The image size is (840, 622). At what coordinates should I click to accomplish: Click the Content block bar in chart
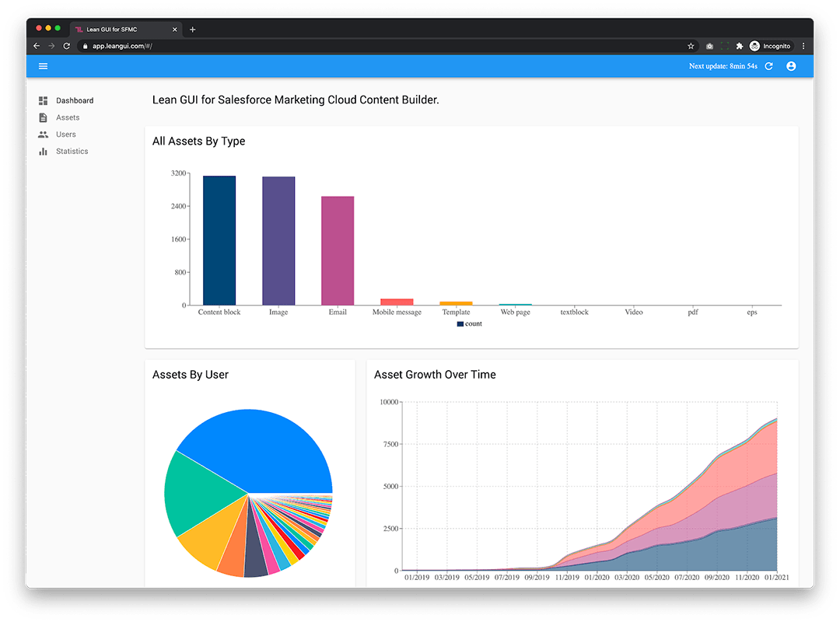tap(219, 240)
